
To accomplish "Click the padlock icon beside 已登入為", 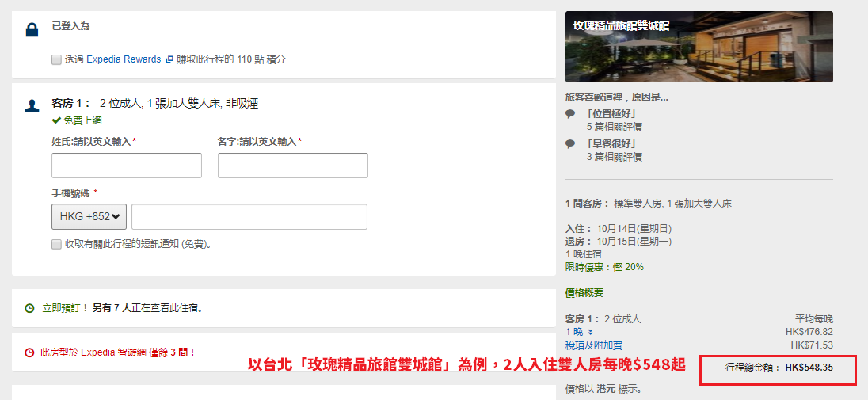I will tap(32, 30).
